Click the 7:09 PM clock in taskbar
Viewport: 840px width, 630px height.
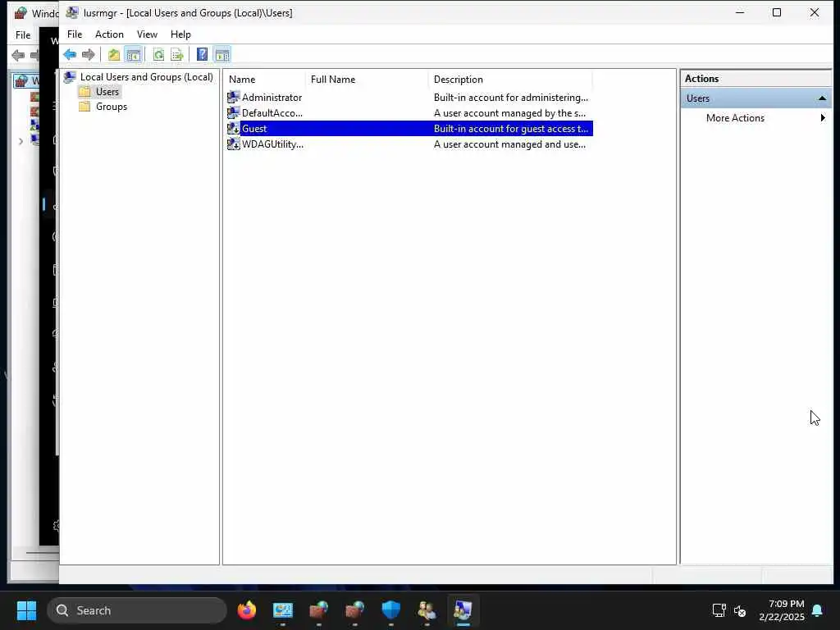click(787, 604)
